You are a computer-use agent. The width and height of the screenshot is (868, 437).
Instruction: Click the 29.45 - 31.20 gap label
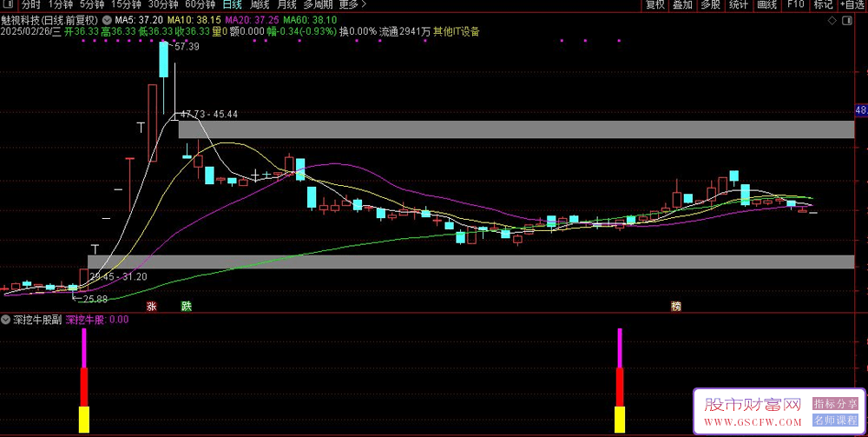(x=118, y=276)
